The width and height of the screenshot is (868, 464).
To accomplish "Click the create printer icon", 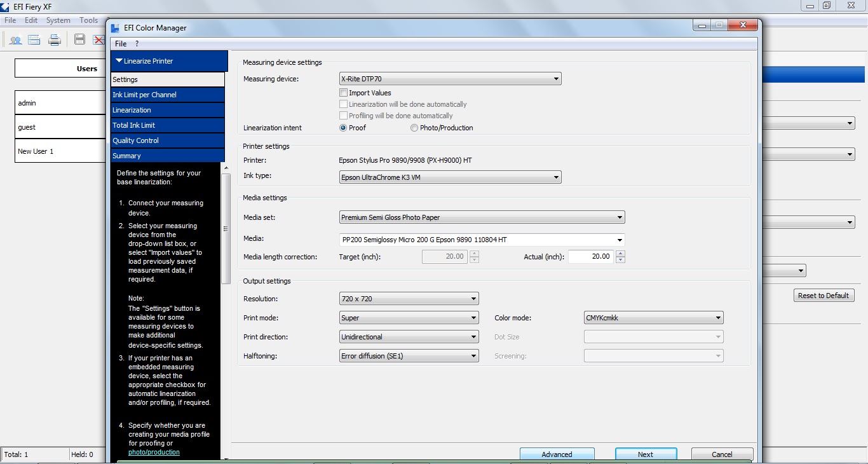I will tap(53, 39).
